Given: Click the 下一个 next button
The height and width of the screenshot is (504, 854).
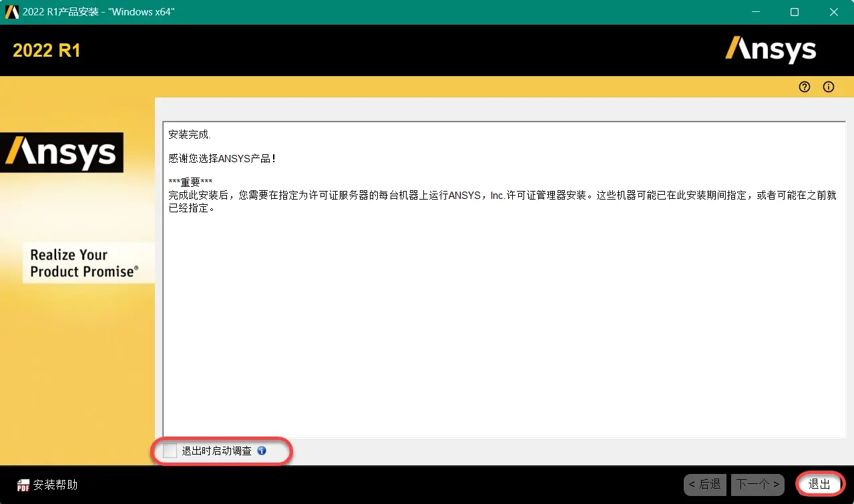Looking at the screenshot, I should tap(757, 484).
